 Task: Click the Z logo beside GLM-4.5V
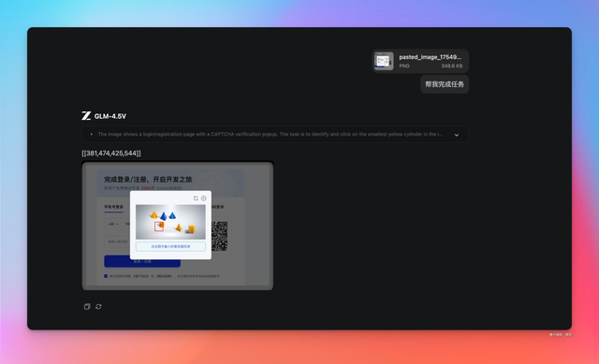click(x=86, y=116)
